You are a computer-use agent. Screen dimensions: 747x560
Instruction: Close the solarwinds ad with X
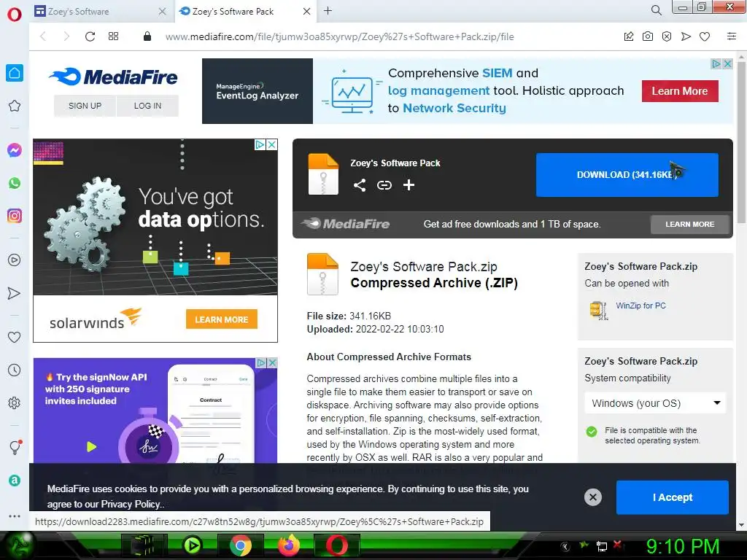(271, 144)
